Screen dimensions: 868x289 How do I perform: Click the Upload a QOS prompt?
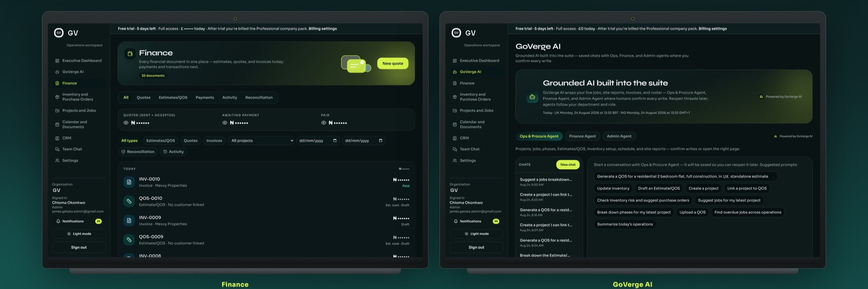point(693,212)
